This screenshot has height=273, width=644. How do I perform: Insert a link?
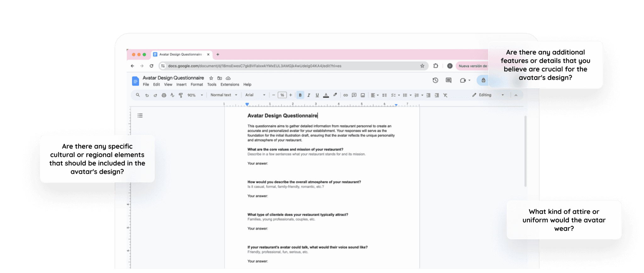point(346,95)
